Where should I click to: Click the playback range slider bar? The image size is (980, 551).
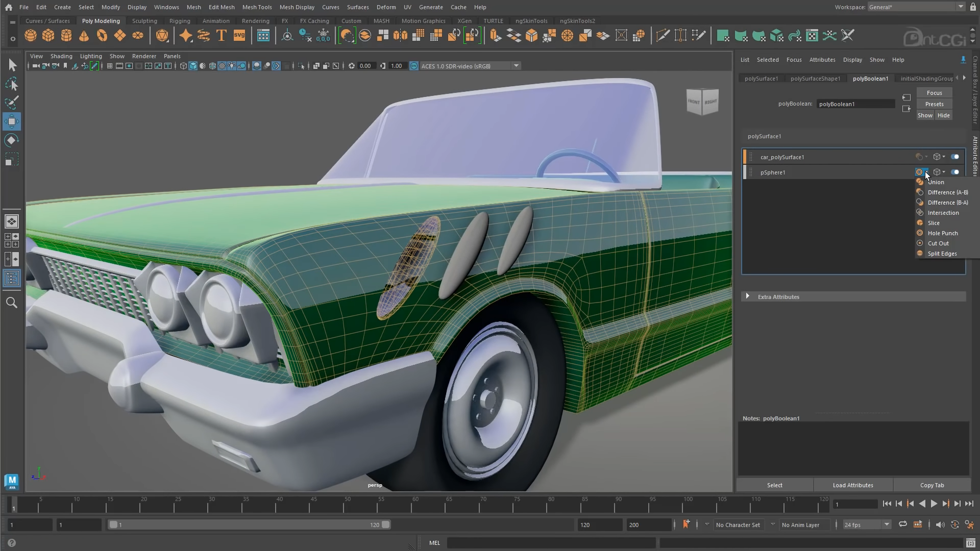pos(249,524)
